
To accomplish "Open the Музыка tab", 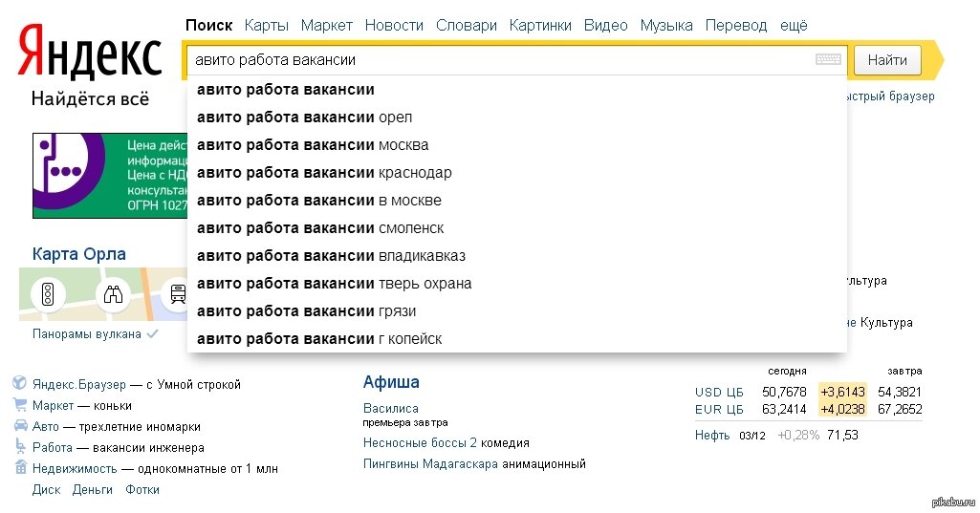I will click(x=666, y=26).
